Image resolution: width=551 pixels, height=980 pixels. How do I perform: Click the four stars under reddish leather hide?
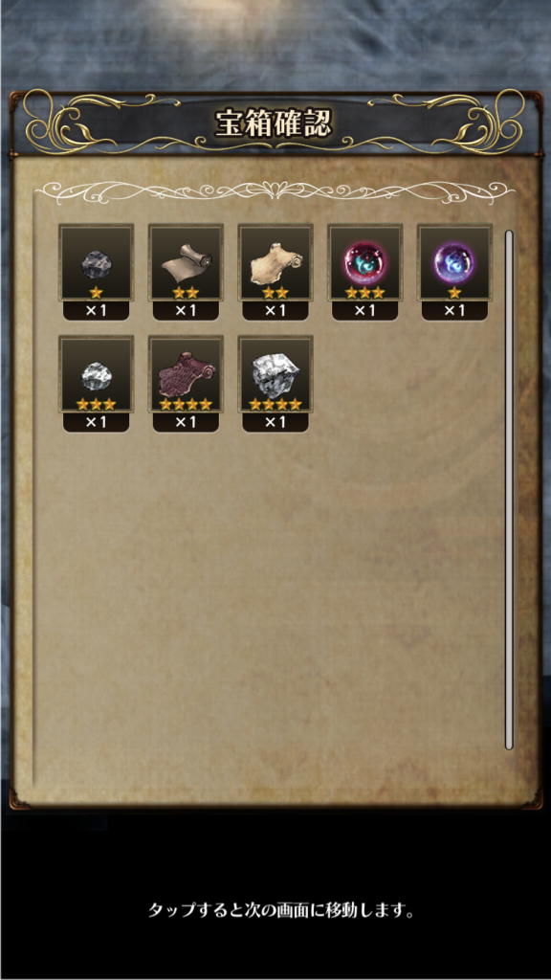(x=186, y=405)
